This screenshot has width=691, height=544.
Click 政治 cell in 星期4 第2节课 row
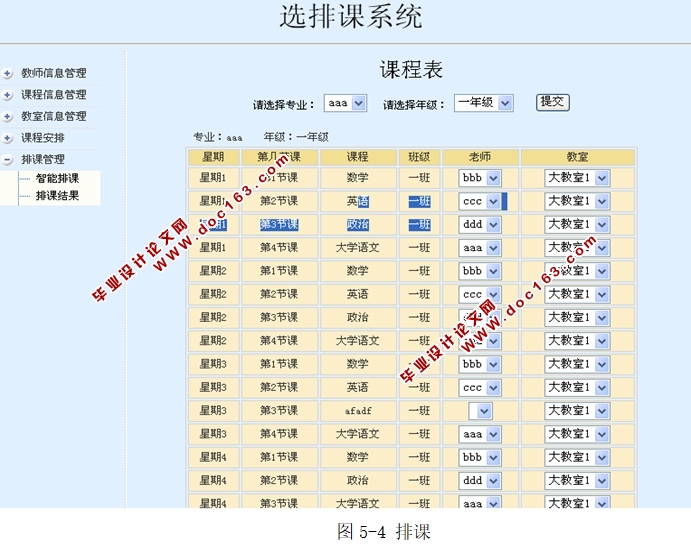coord(357,481)
